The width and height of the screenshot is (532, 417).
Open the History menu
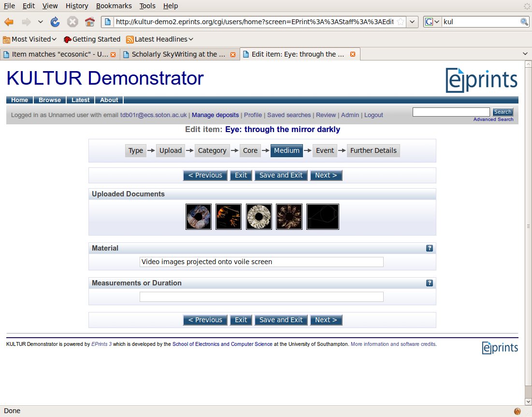click(77, 6)
